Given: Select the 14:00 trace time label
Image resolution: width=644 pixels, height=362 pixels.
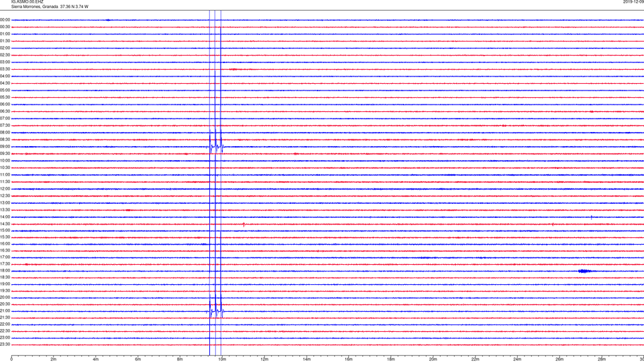Looking at the screenshot, I should point(5,217).
